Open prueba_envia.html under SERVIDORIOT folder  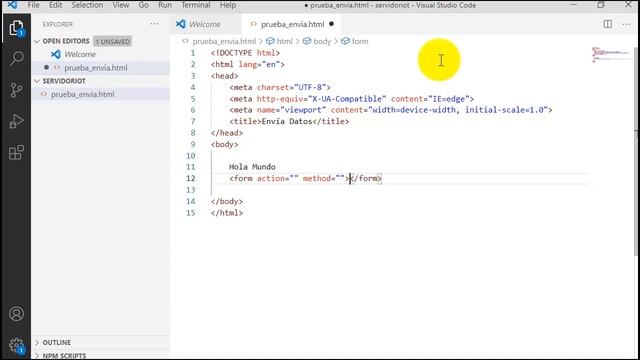(x=101, y=94)
